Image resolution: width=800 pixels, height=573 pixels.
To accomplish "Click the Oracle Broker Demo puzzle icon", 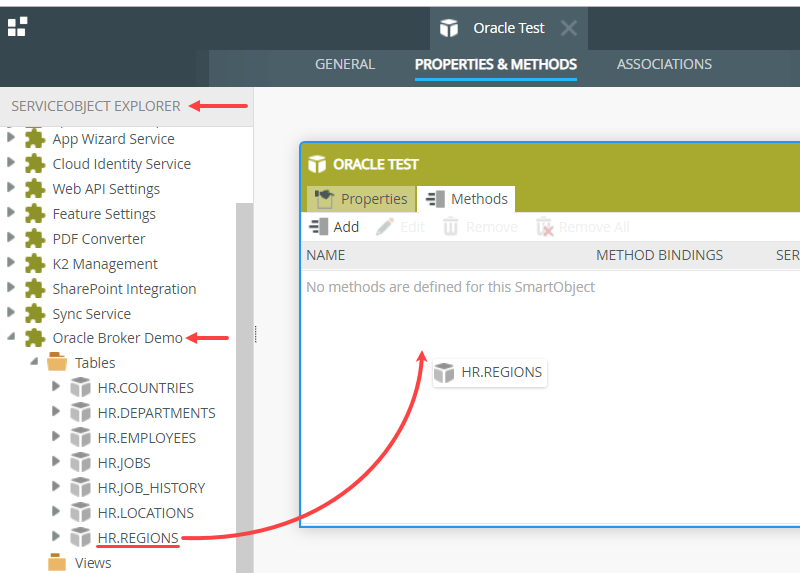I will pos(35,338).
